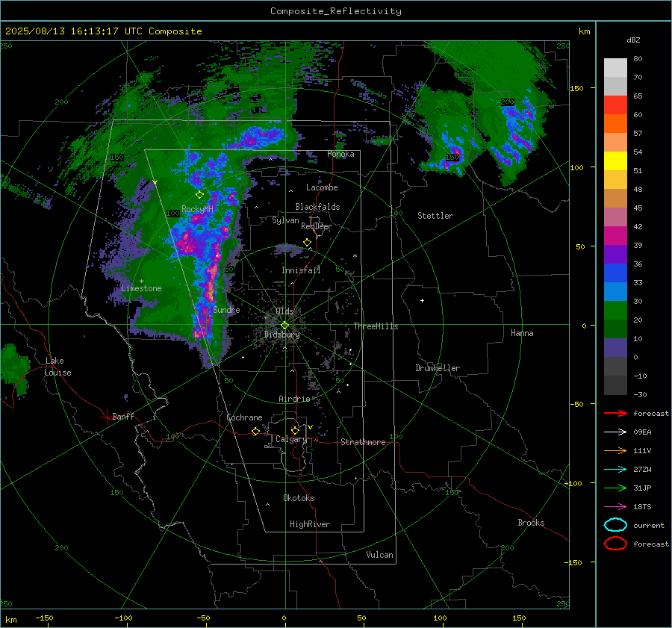
Task: Select the purple 36-39 dBZ legend swatch
Action: pos(615,255)
